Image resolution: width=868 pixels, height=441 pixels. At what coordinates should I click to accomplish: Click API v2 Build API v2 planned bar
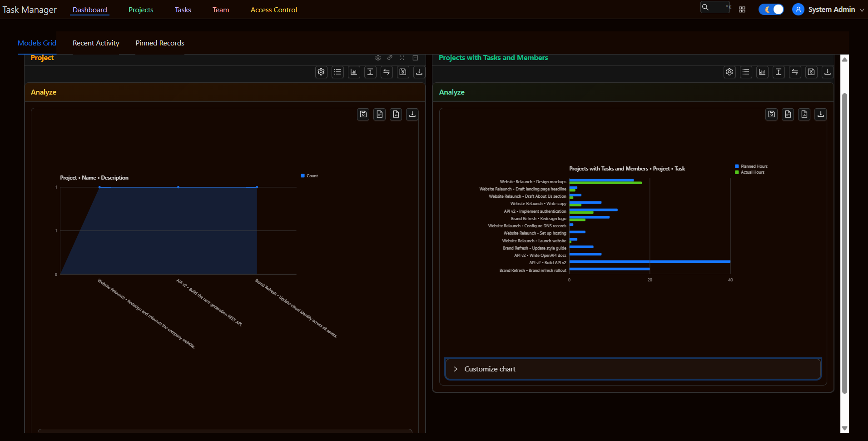coord(650,261)
